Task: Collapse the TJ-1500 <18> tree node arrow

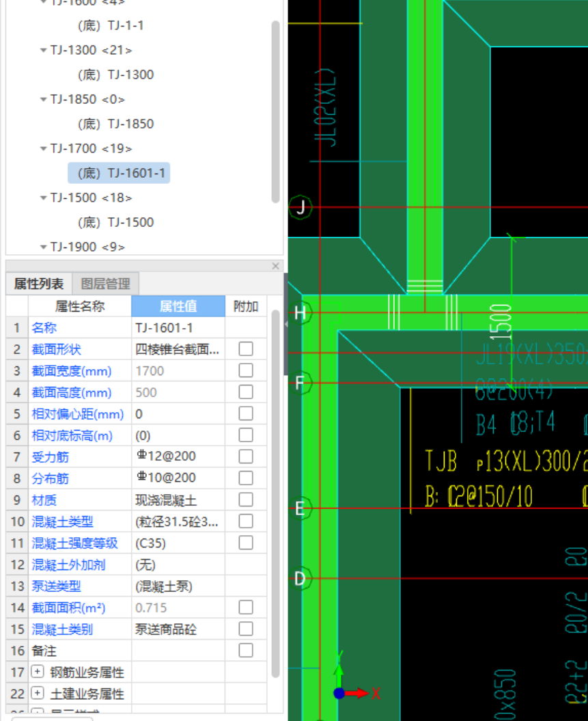Action: [43, 198]
